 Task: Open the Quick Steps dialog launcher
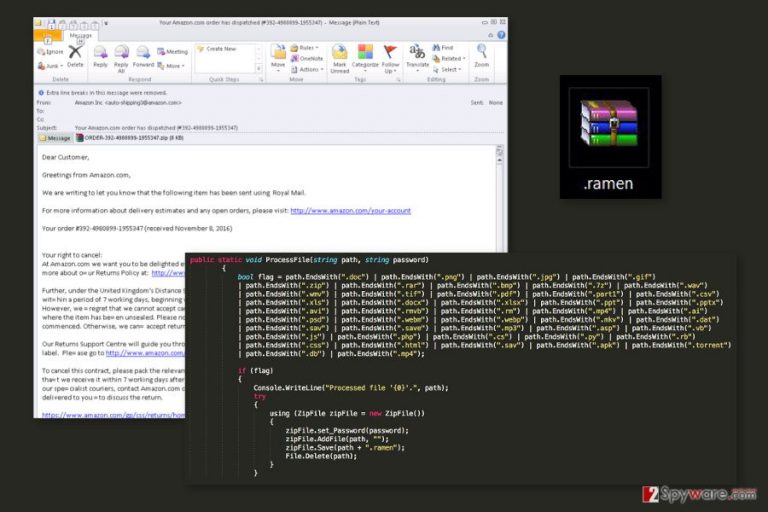click(x=261, y=79)
